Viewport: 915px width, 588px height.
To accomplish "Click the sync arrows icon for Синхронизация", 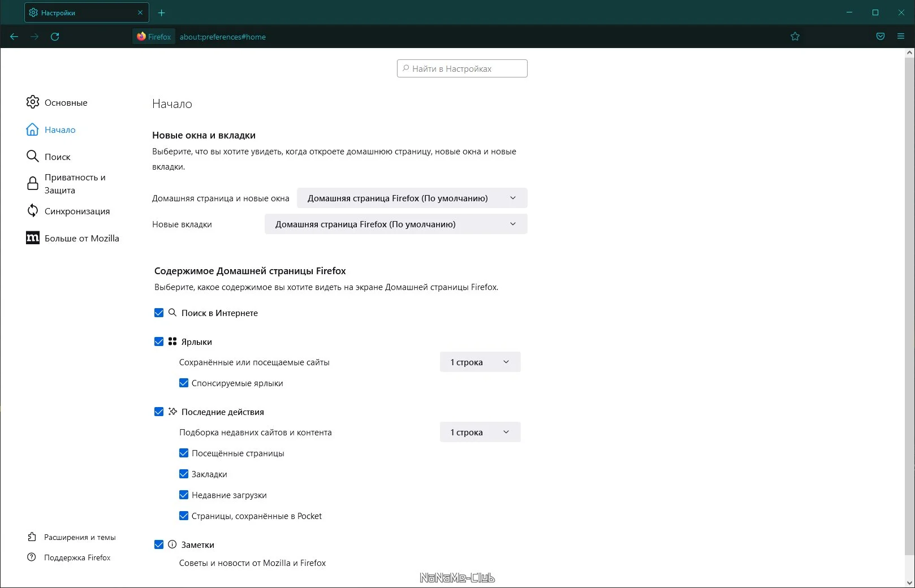I will pyautogui.click(x=33, y=210).
